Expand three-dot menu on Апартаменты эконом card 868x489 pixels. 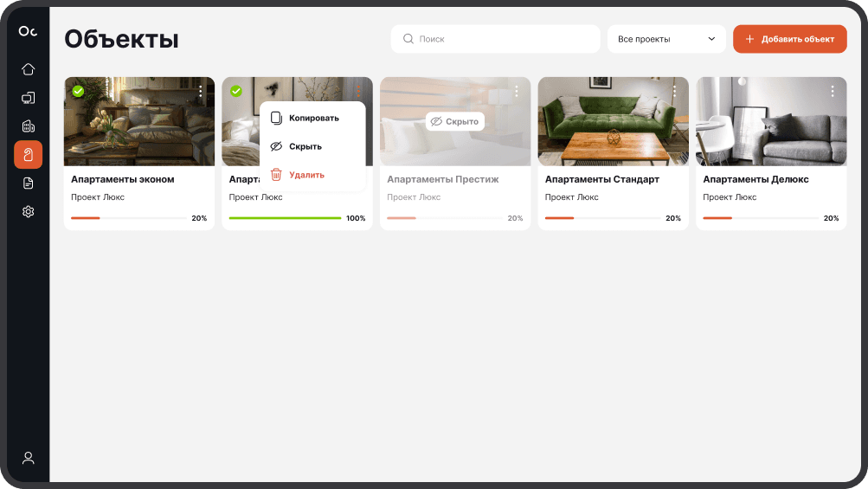(x=201, y=91)
